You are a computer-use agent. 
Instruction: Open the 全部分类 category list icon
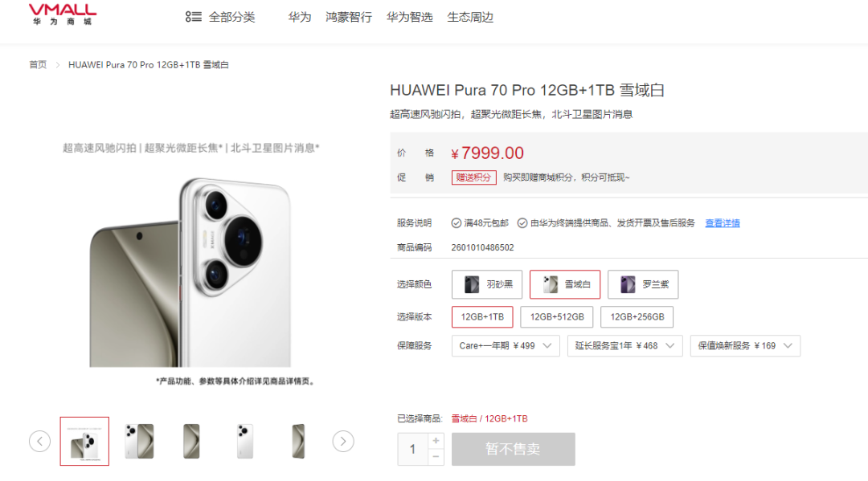(x=193, y=17)
